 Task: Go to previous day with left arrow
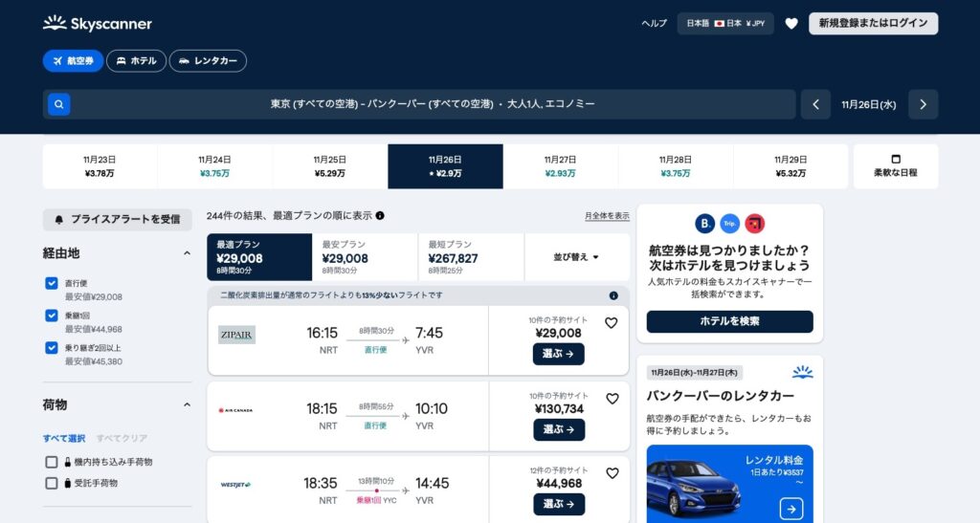(815, 104)
